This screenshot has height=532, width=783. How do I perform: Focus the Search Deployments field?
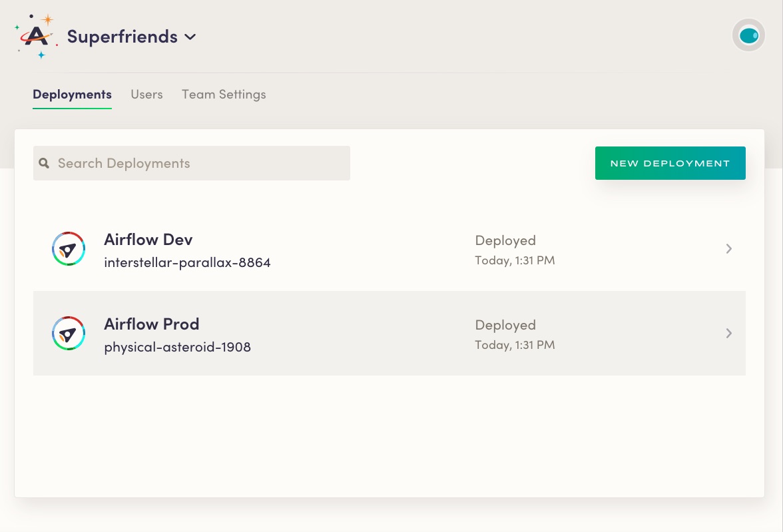(x=200, y=163)
